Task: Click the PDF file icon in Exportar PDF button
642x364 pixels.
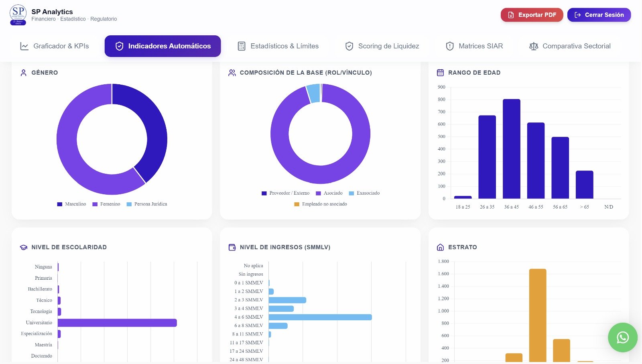Action: pos(511,15)
